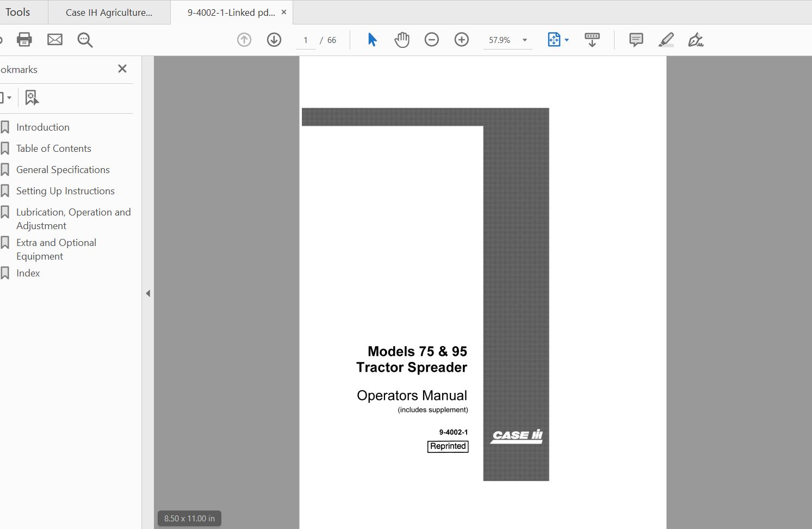
Task: Add a sticky note comment
Action: click(636, 40)
